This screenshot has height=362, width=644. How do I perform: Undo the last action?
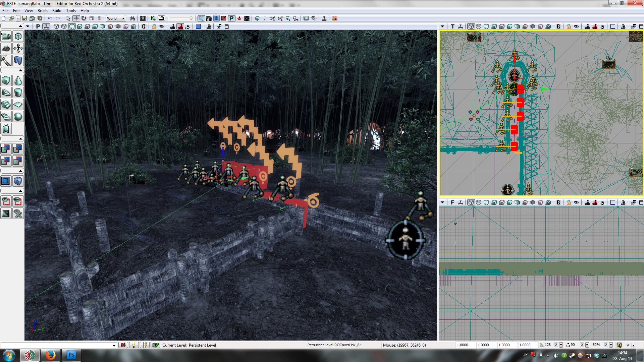coord(50,18)
